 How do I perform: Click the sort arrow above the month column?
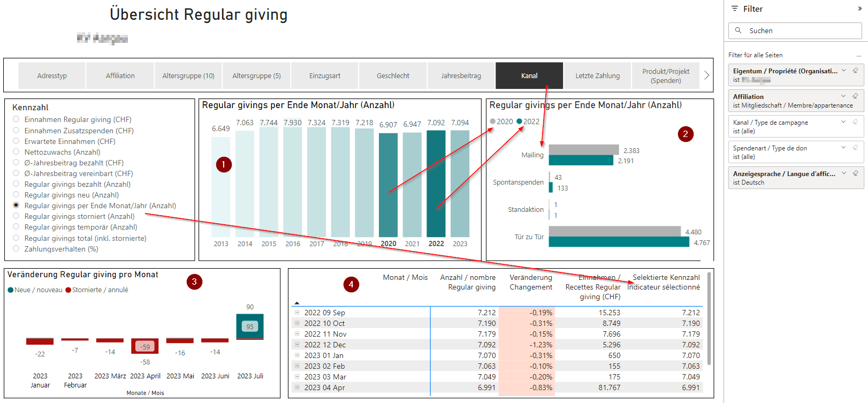click(297, 303)
